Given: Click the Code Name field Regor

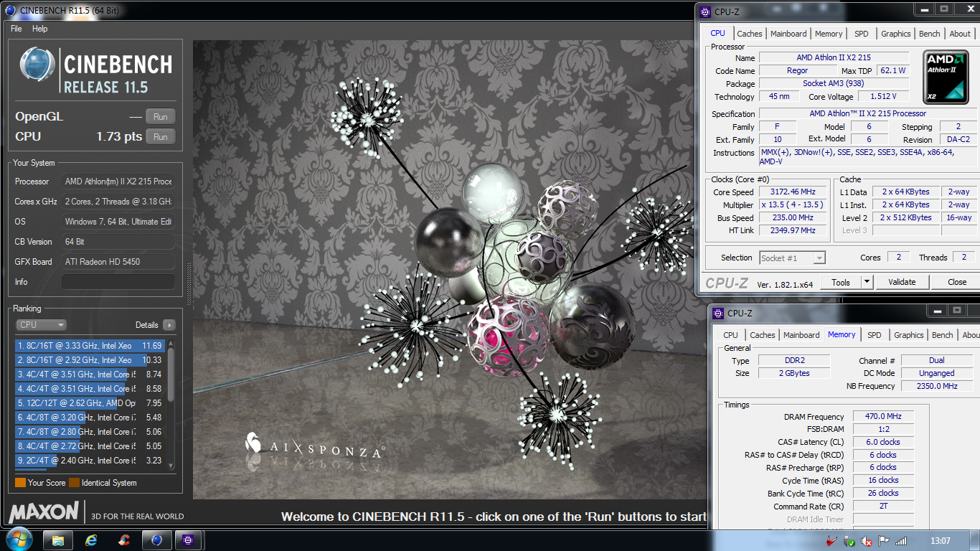Looking at the screenshot, I should 797,71.
